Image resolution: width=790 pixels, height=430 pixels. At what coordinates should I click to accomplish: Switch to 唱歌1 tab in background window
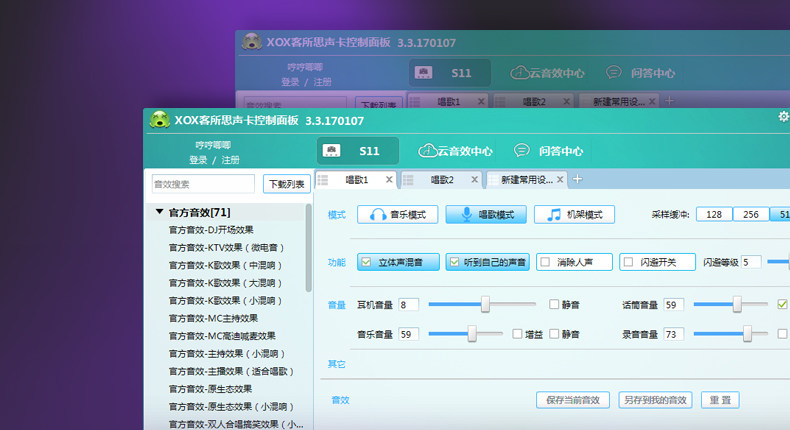tap(448, 102)
